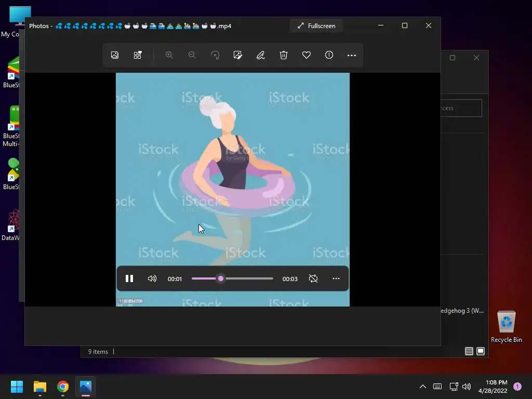Click the zoom in magnifier icon
Image resolution: width=532 pixels, height=399 pixels.
point(169,55)
